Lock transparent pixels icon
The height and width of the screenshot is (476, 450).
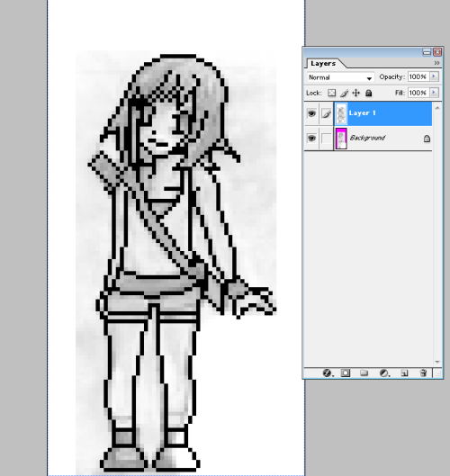331,93
